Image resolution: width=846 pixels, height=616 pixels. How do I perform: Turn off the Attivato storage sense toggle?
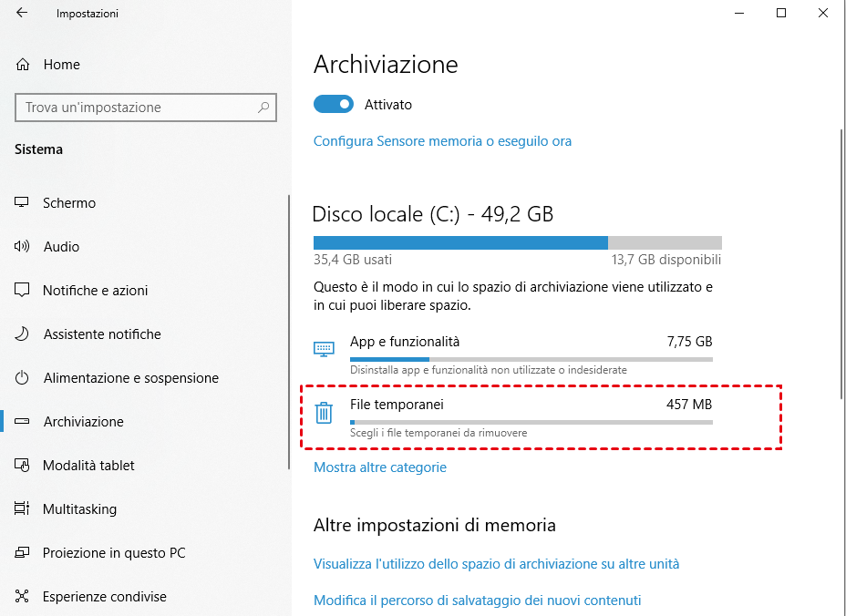click(x=333, y=105)
